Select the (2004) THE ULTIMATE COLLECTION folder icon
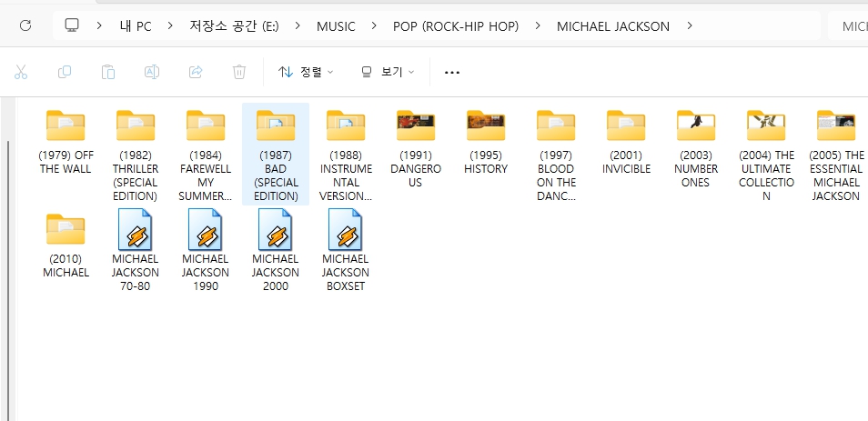The height and width of the screenshot is (421, 868). click(x=766, y=125)
